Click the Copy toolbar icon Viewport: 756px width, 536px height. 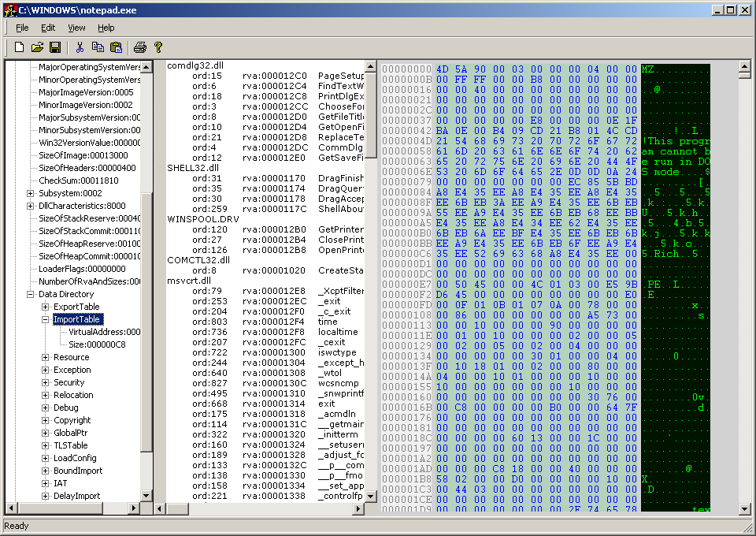click(x=98, y=47)
